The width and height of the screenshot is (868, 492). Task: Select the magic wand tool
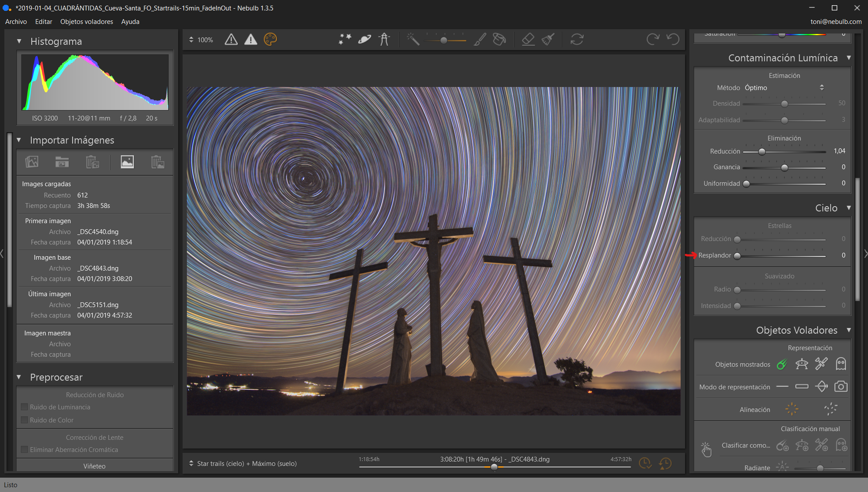point(413,39)
